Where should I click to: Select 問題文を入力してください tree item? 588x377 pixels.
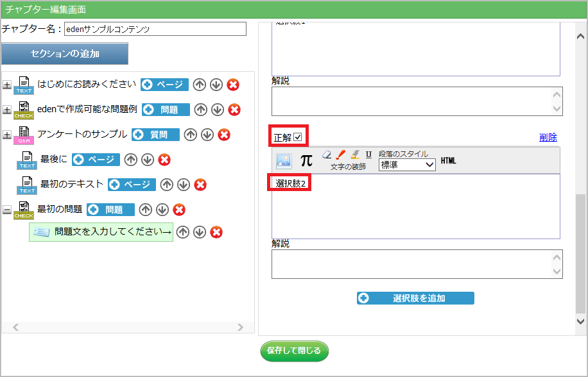101,232
